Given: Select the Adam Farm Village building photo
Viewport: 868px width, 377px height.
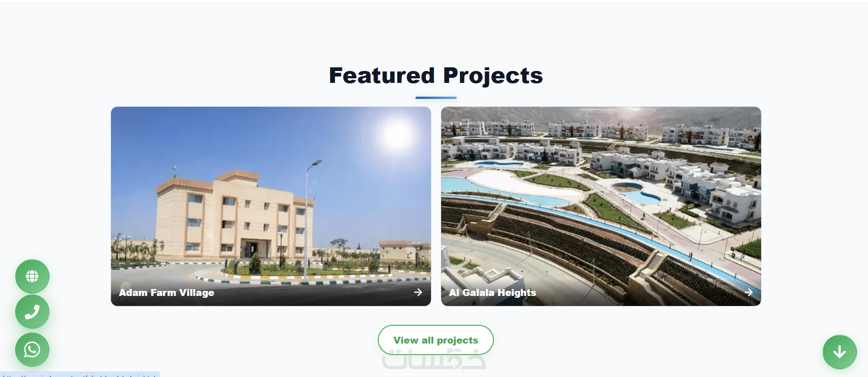Looking at the screenshot, I should point(271,206).
